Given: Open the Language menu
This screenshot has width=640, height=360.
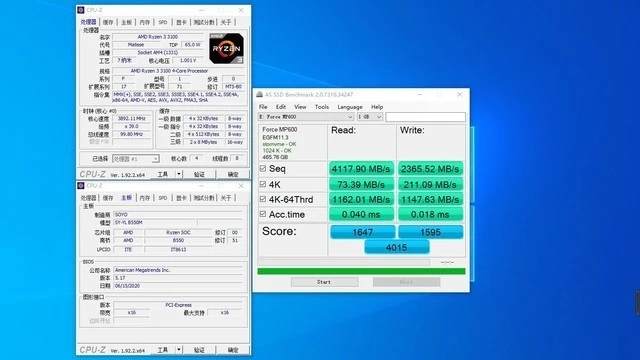Looking at the screenshot, I should 350,107.
